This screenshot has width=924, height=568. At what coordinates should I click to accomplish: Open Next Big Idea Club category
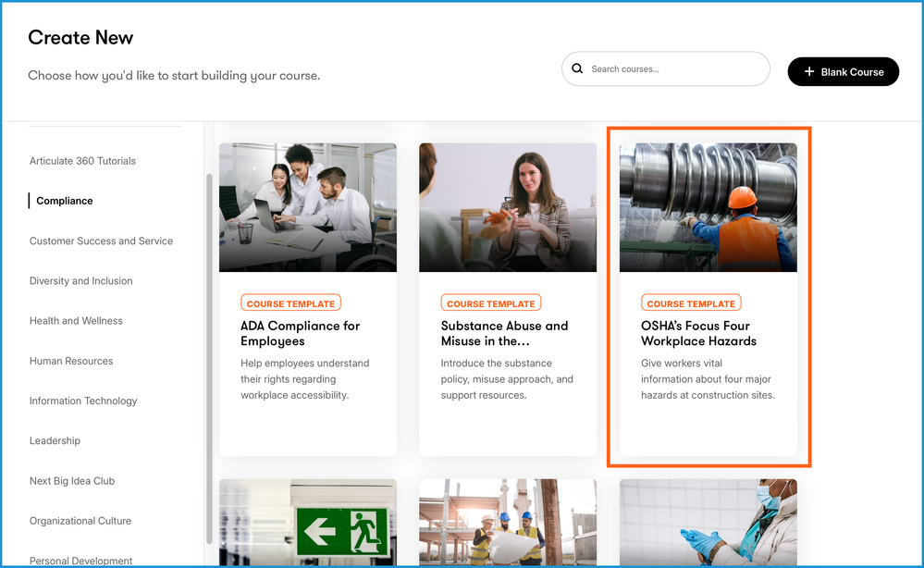point(72,481)
